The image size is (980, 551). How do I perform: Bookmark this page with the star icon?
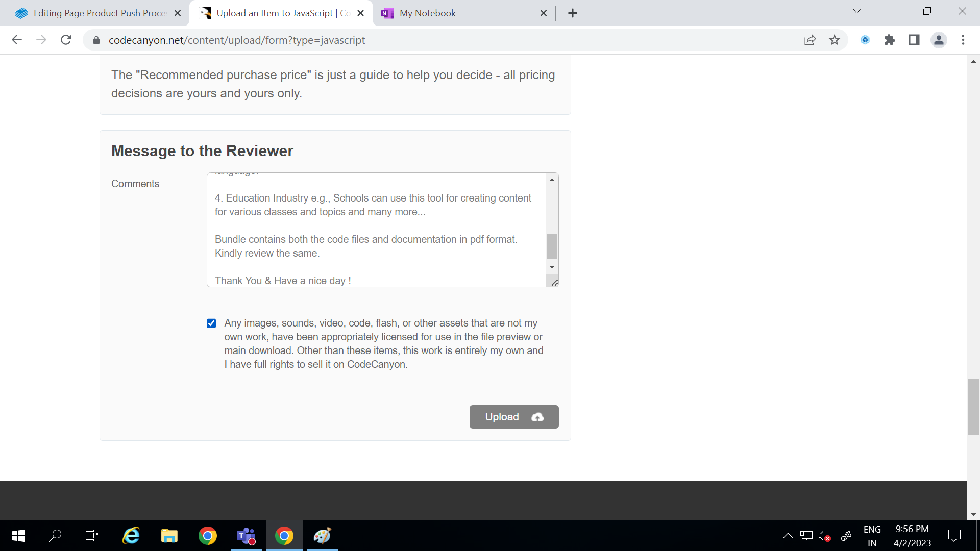(x=835, y=40)
